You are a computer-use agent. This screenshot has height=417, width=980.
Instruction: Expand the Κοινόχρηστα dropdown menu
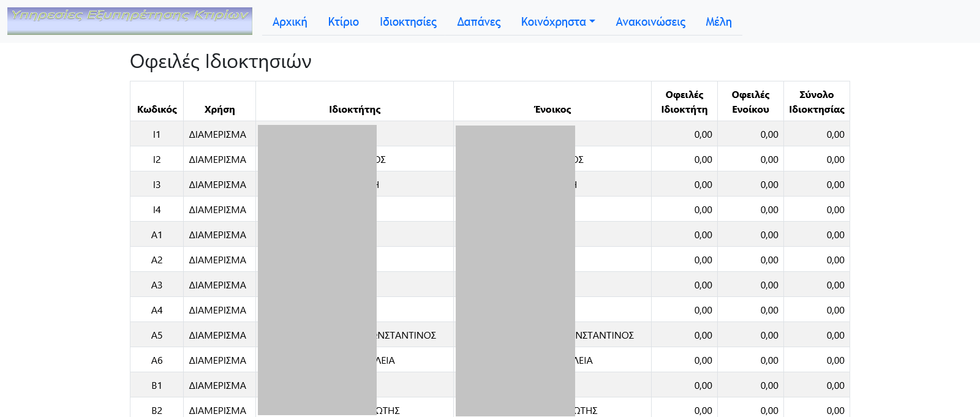click(557, 22)
